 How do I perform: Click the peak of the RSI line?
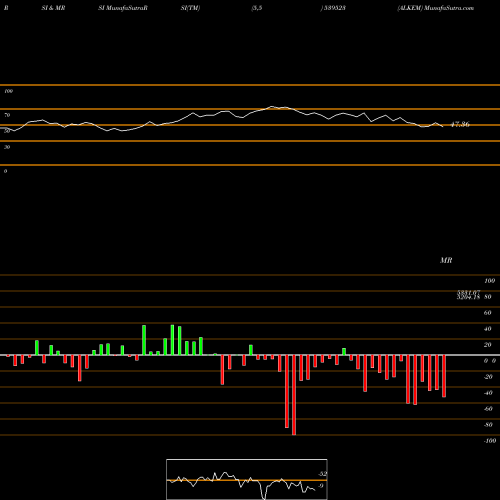pos(272,106)
